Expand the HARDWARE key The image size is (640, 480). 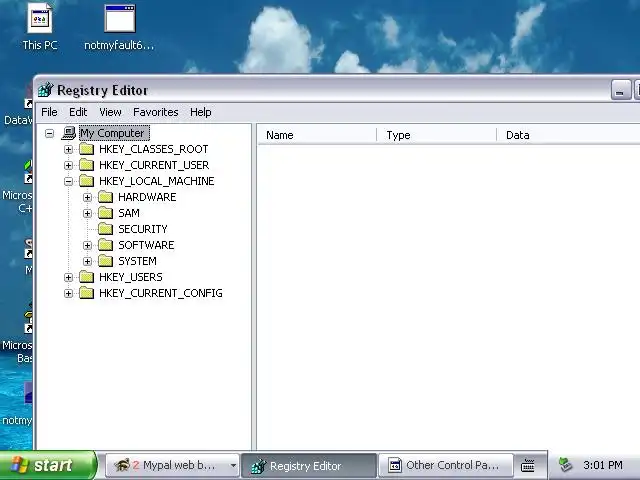click(x=87, y=198)
